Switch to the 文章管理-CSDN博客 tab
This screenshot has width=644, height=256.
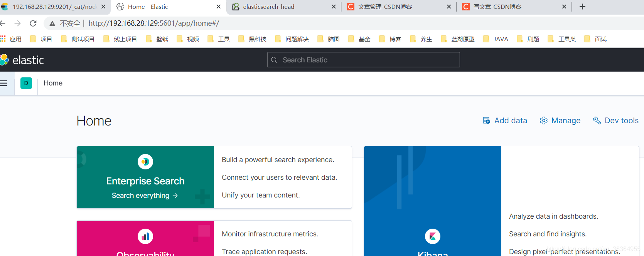tap(398, 7)
